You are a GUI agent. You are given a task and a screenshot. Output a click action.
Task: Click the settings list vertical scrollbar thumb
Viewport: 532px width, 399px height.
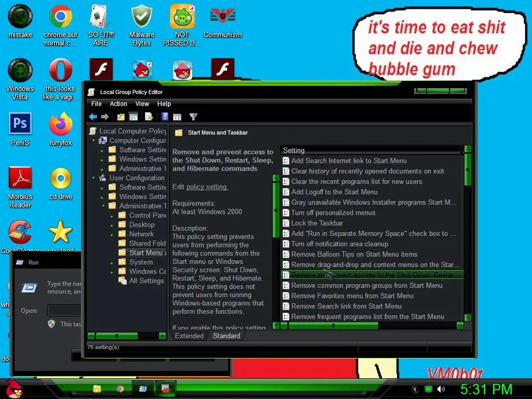(x=468, y=169)
